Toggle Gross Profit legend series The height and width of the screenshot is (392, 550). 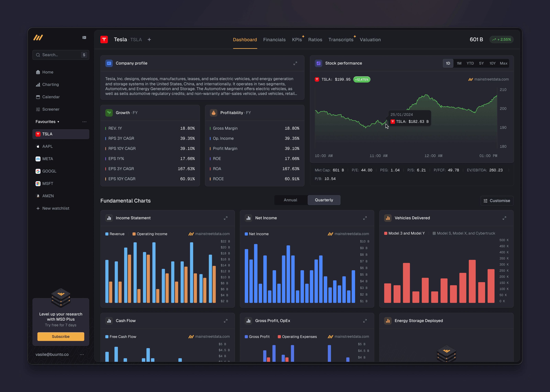pyautogui.click(x=257, y=336)
